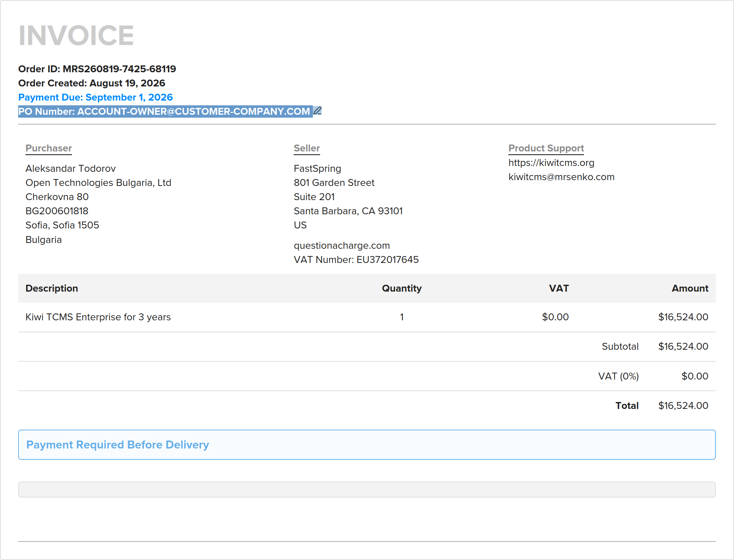Click the FastSpring seller name

coord(317,169)
